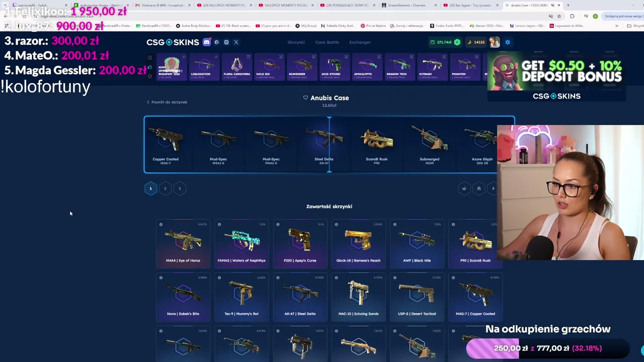
Task: Select case count 2
Action: (x=165, y=189)
